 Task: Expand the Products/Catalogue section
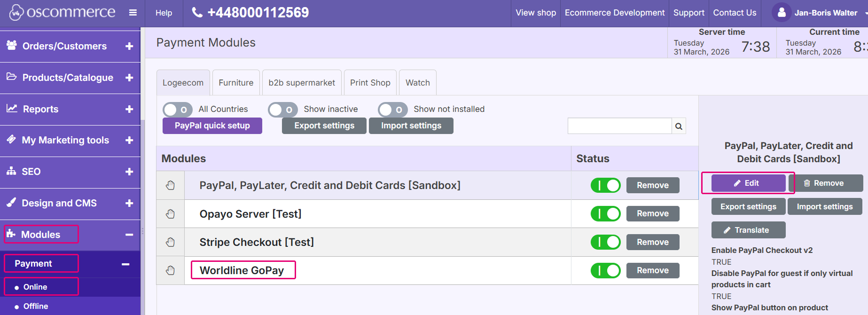pyautogui.click(x=129, y=77)
